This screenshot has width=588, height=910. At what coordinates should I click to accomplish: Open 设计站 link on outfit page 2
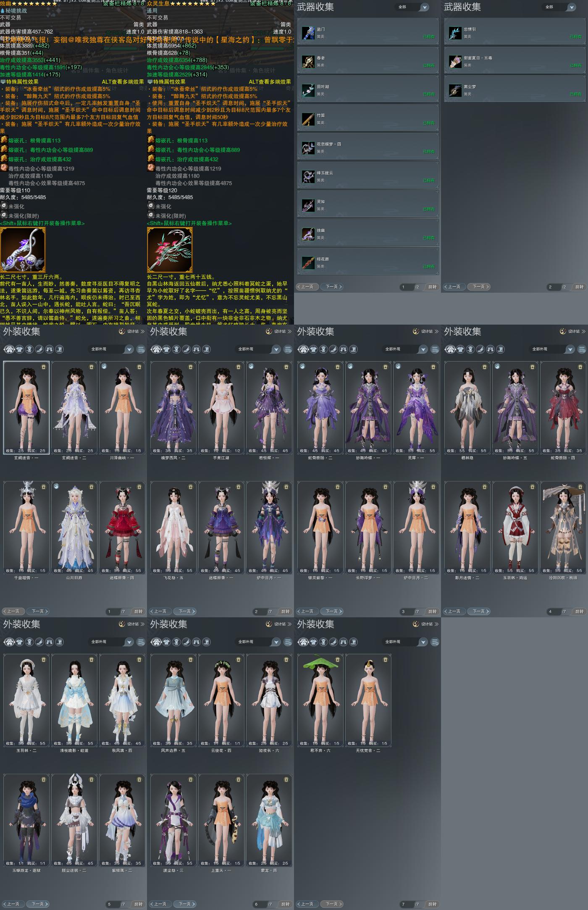click(x=278, y=331)
